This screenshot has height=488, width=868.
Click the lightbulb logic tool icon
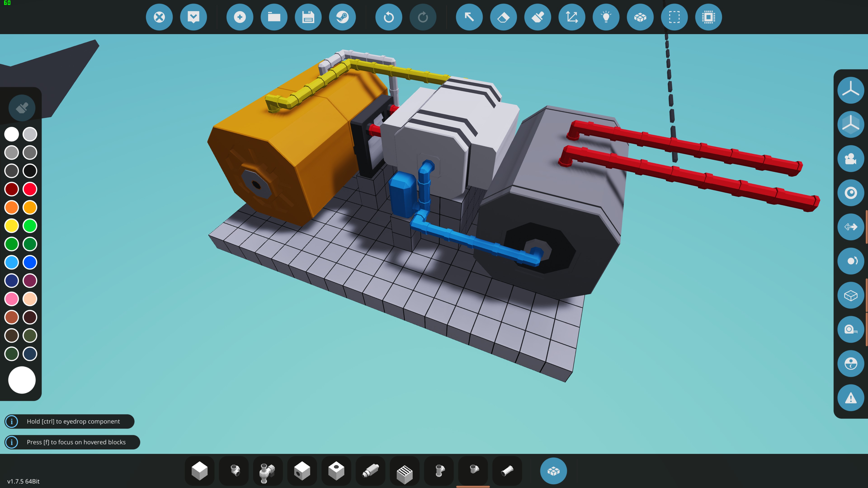606,17
